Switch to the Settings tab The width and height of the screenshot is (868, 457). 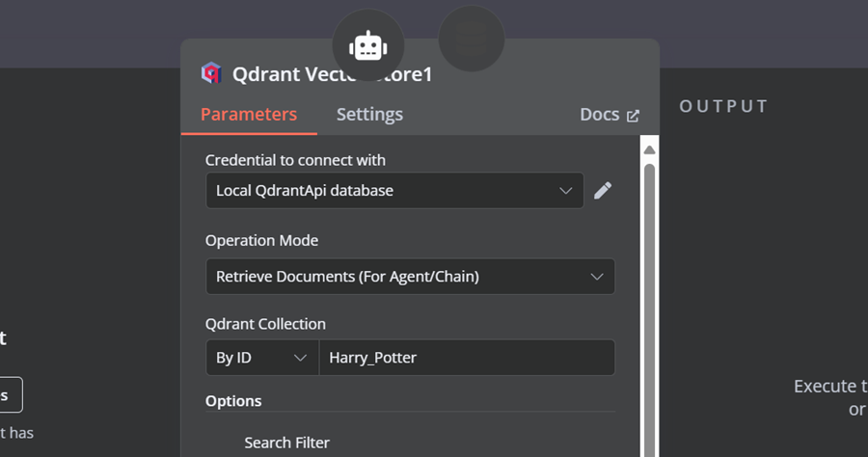pos(369,114)
